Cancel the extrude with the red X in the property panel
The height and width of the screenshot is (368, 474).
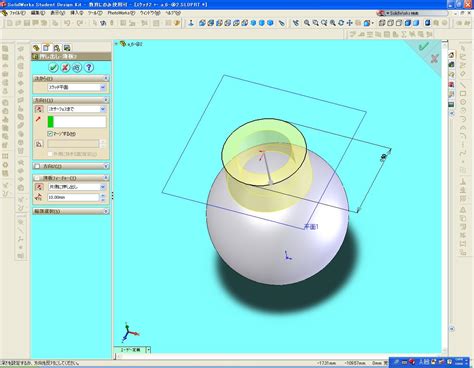pyautogui.click(x=65, y=68)
